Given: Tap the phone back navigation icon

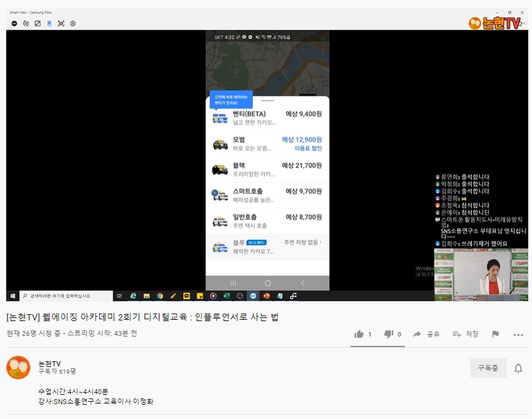Looking at the screenshot, I should pos(303,283).
